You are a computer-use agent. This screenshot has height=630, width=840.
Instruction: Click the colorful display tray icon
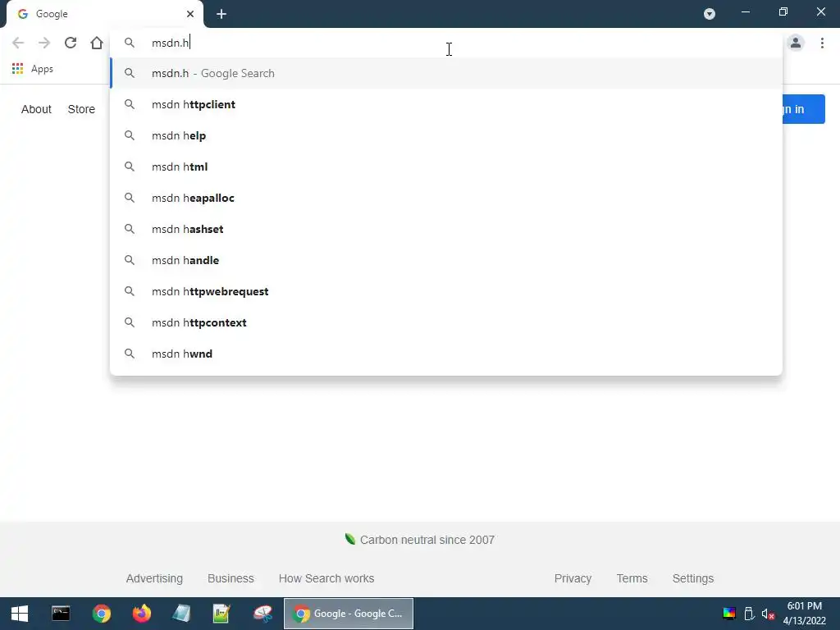[x=729, y=614]
